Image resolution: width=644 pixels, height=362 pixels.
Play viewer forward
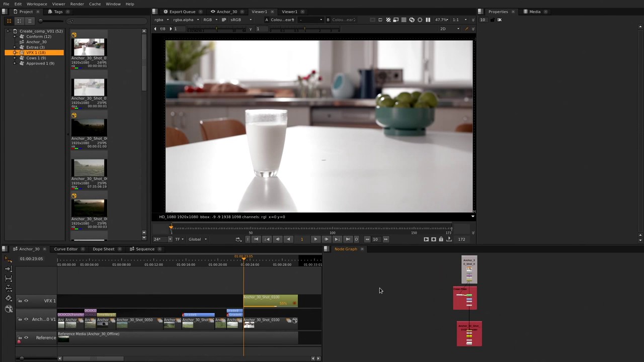(315, 239)
